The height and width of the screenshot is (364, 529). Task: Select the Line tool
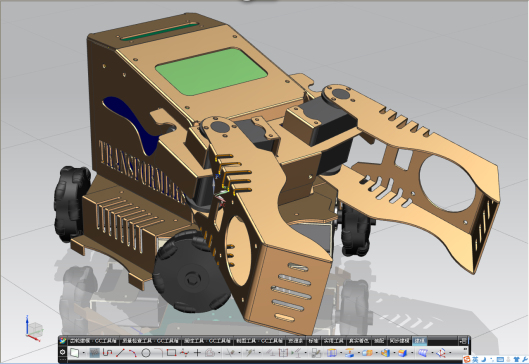pyautogui.click(x=120, y=353)
